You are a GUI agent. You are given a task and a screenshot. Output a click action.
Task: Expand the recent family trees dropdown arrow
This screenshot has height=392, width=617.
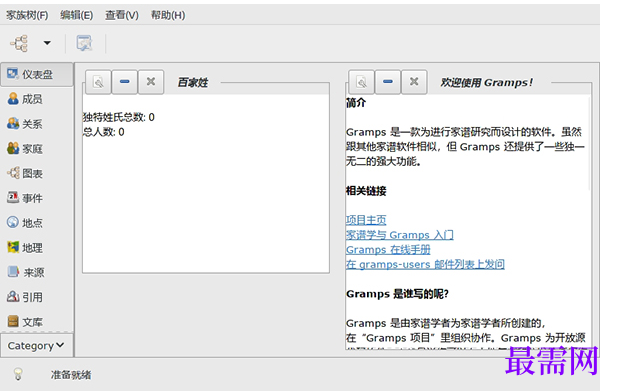click(47, 43)
